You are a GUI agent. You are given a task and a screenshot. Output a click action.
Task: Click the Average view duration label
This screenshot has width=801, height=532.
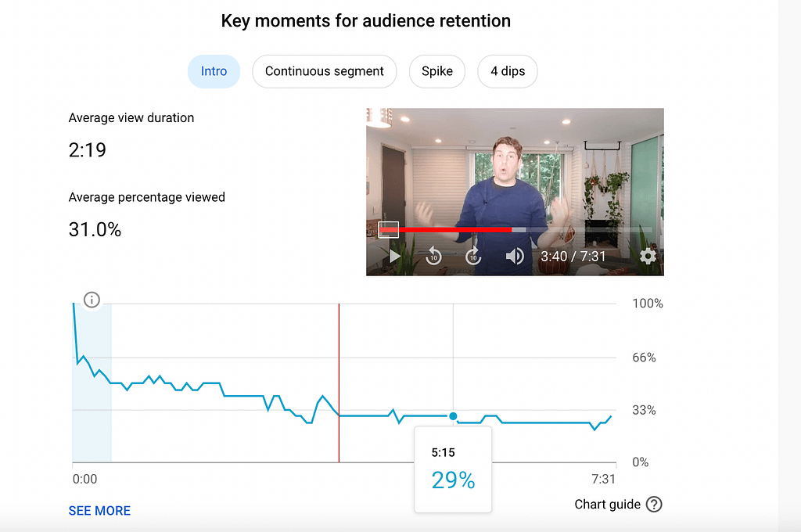point(131,117)
